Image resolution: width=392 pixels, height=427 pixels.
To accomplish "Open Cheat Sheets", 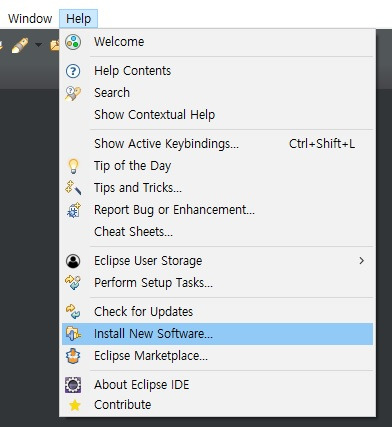I will coord(217,232).
